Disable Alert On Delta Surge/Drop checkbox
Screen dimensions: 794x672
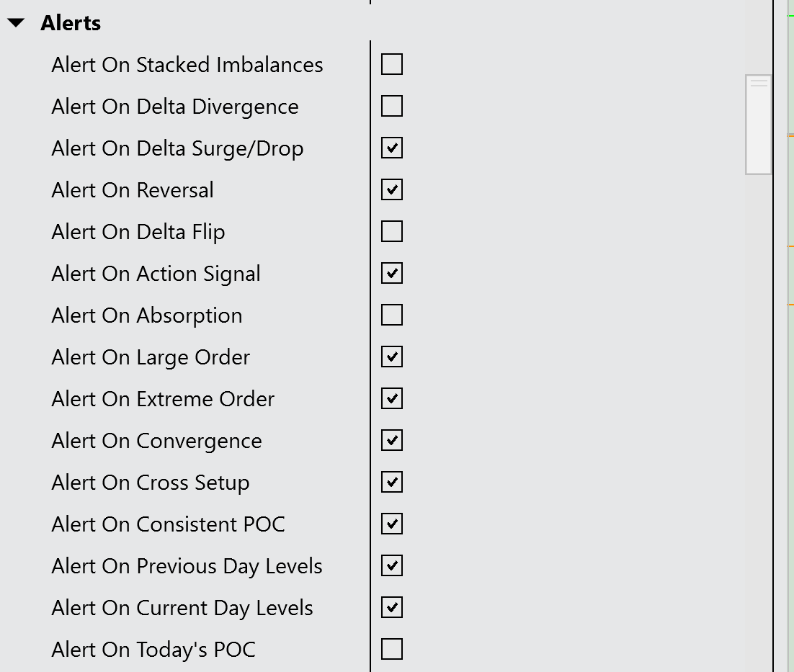pos(392,148)
